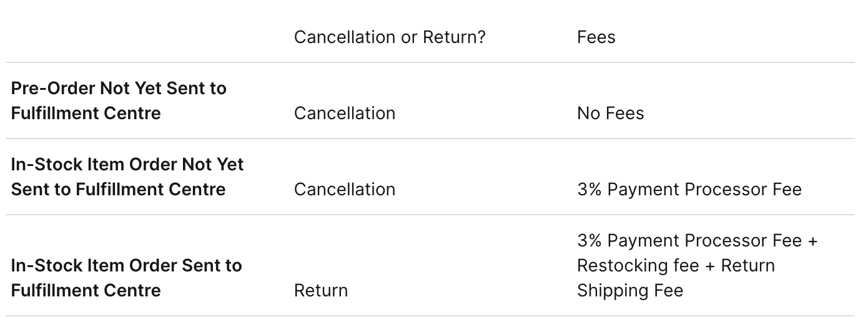This screenshot has width=868, height=317.
Task: Click "Fulfillment Centre" under the Pre-Order label
Action: pyautogui.click(x=86, y=114)
